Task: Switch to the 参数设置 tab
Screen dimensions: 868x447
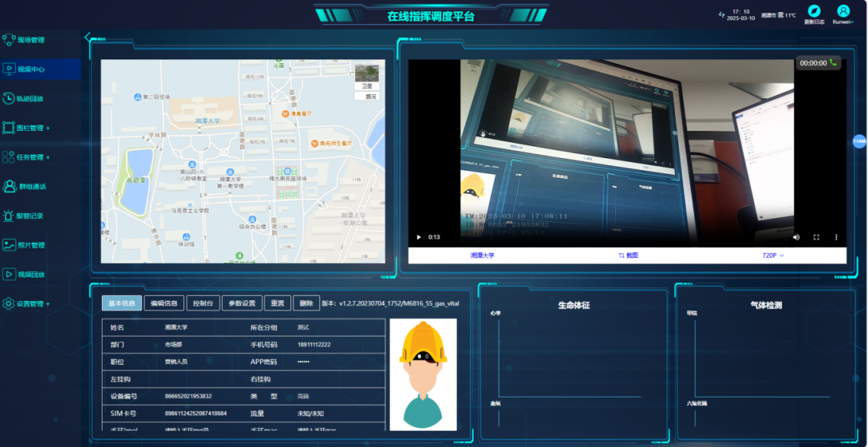Action: [x=242, y=303]
